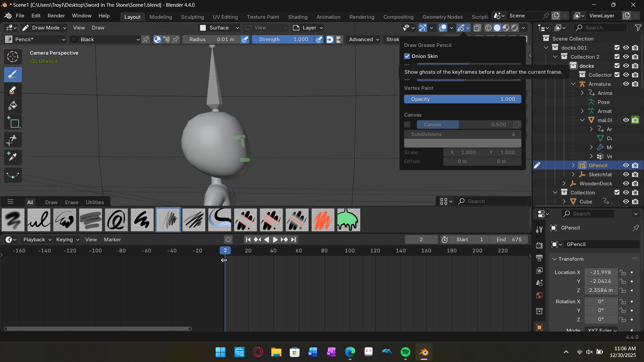Open File Explorer from the taskbar
The height and width of the screenshot is (362, 644).
point(276,352)
